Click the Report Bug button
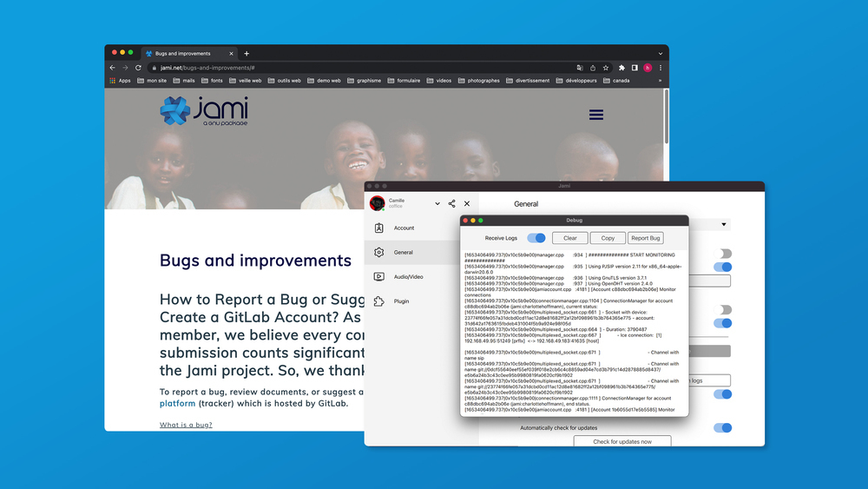 (646, 238)
